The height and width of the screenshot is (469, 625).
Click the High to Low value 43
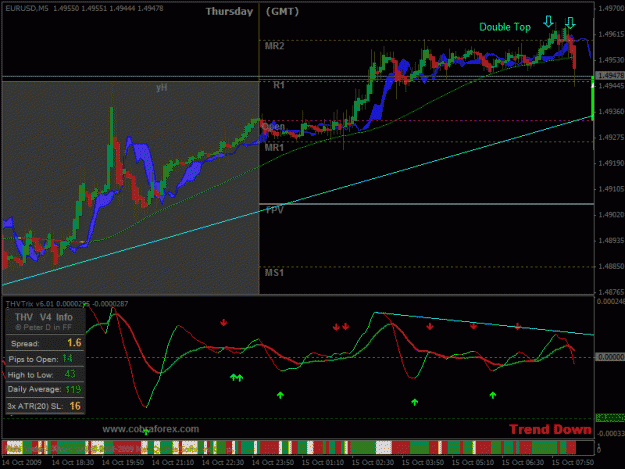tap(70, 374)
